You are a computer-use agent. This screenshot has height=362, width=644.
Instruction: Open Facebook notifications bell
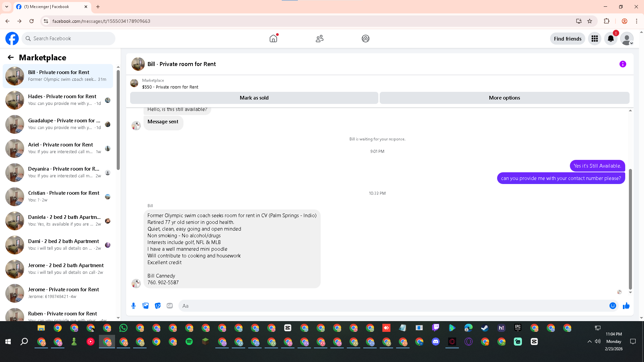(610, 39)
